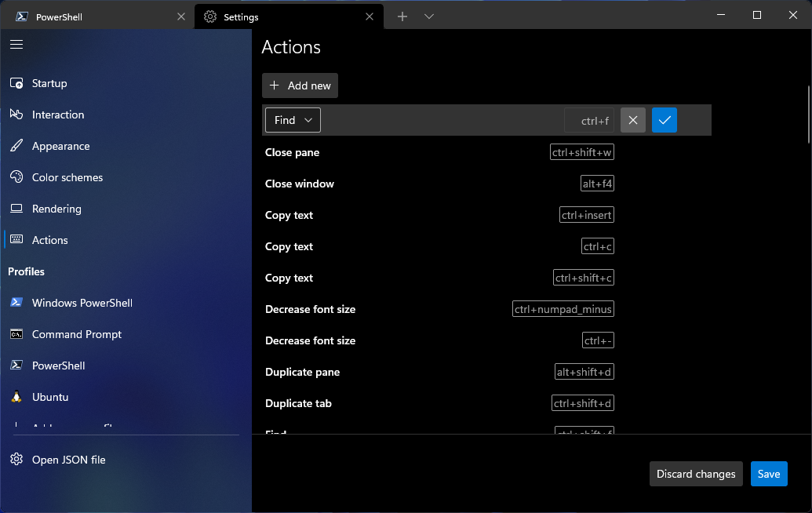Discard changes to actions
Screen dimensions: 812x513
click(695, 474)
